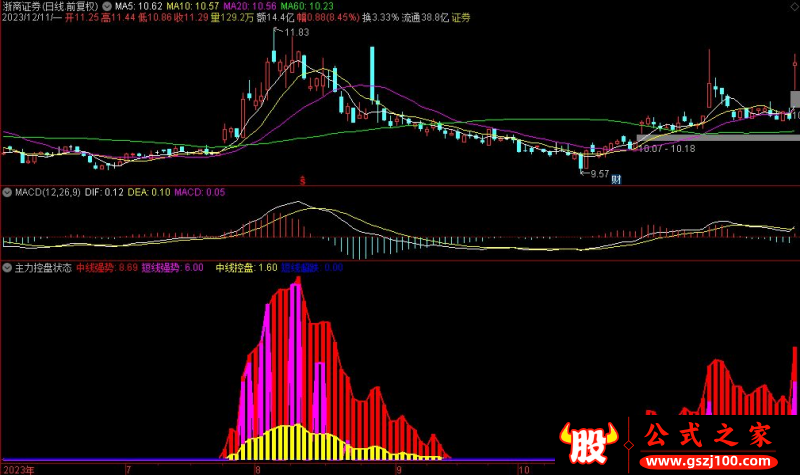
Task: Click the 短线强势: 6.00 value
Action: pos(172,268)
